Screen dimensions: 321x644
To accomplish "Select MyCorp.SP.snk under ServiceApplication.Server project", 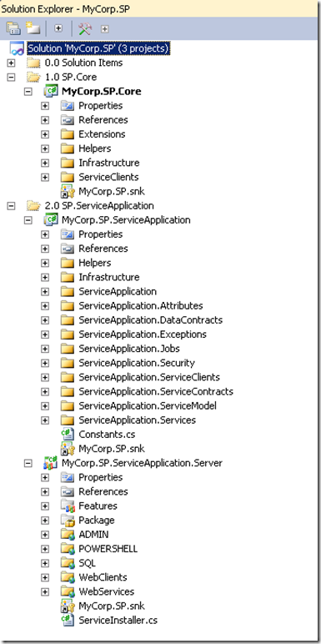I will (112, 606).
